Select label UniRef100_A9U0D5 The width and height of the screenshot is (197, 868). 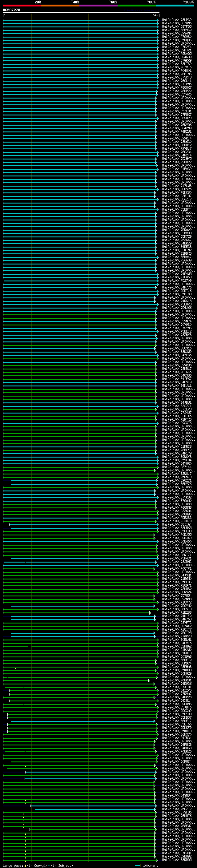tap(176, 54)
